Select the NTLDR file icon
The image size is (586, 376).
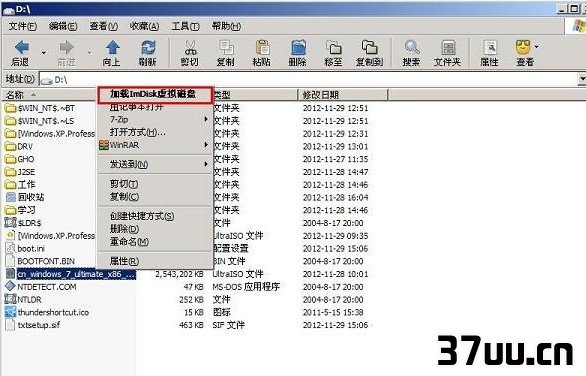pos(10,299)
